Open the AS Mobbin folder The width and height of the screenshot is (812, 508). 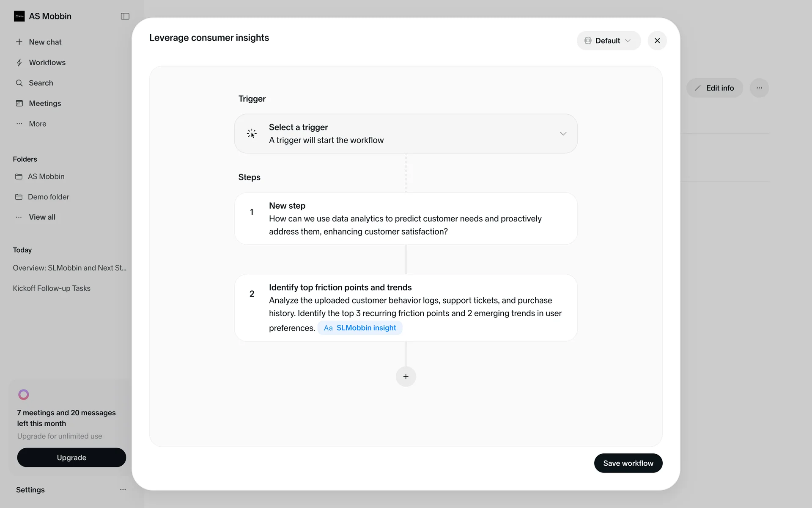point(46,177)
